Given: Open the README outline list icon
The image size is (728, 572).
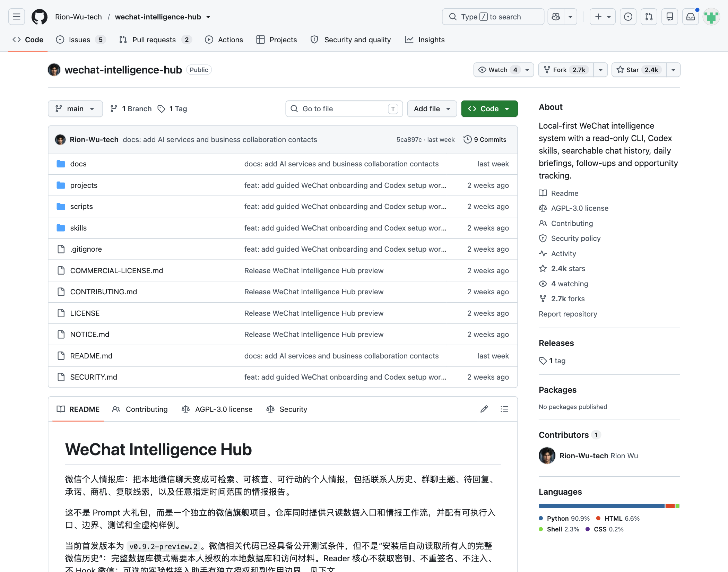Looking at the screenshot, I should pyautogui.click(x=504, y=409).
